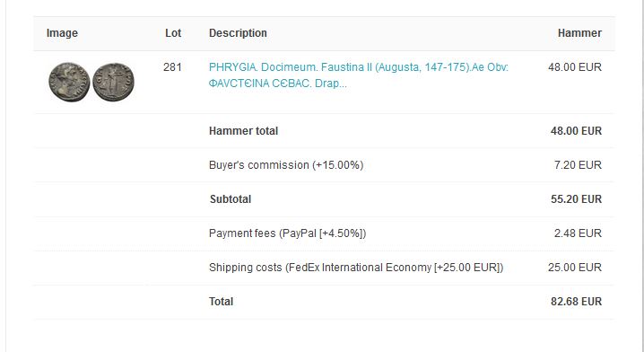Click the 48.00 EUR hammer price of lot 281
644x352 pixels.
point(575,67)
